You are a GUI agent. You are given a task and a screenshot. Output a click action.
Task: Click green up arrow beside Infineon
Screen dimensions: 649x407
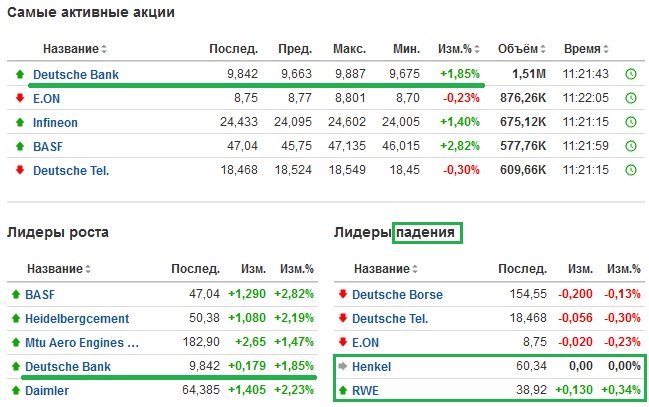click(20, 122)
